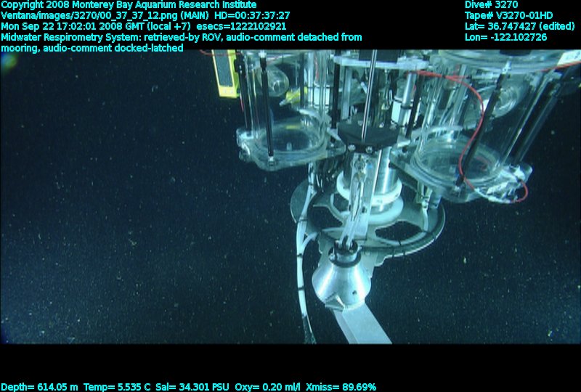Click the 'Sal= 34.301 PSU' readout

pos(192,387)
